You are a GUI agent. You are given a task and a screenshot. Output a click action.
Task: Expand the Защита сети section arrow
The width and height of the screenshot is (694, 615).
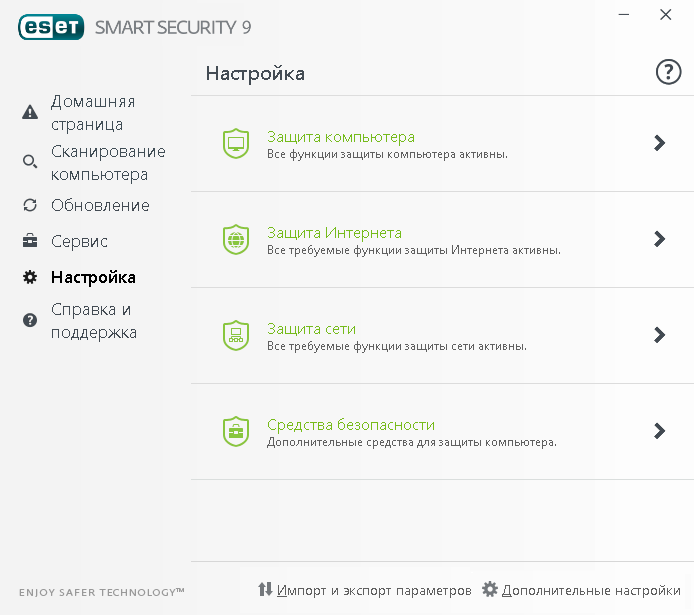659,335
